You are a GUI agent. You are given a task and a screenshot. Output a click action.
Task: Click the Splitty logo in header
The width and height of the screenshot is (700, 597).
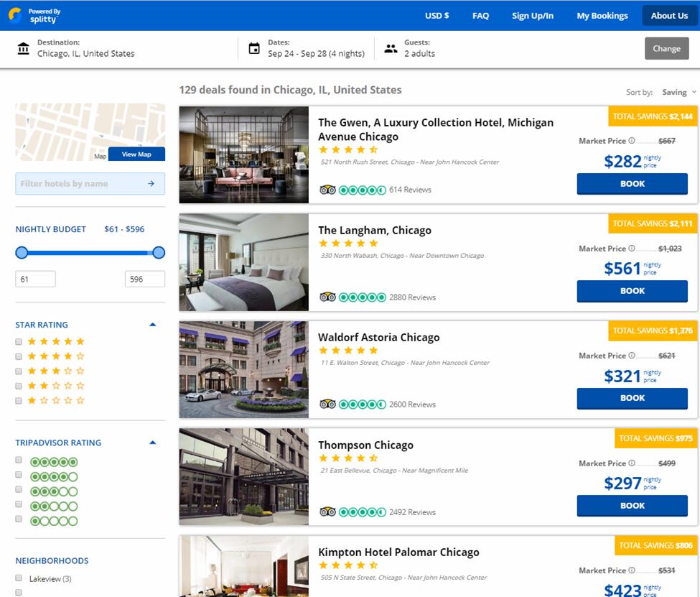tap(34, 15)
